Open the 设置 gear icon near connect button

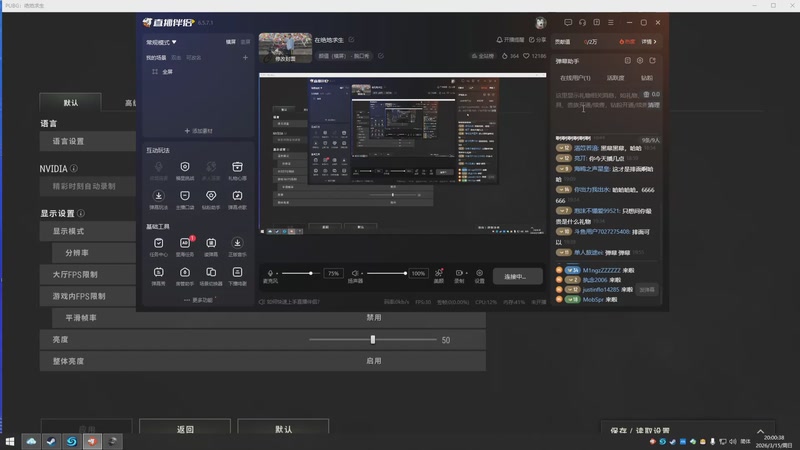pos(480,273)
